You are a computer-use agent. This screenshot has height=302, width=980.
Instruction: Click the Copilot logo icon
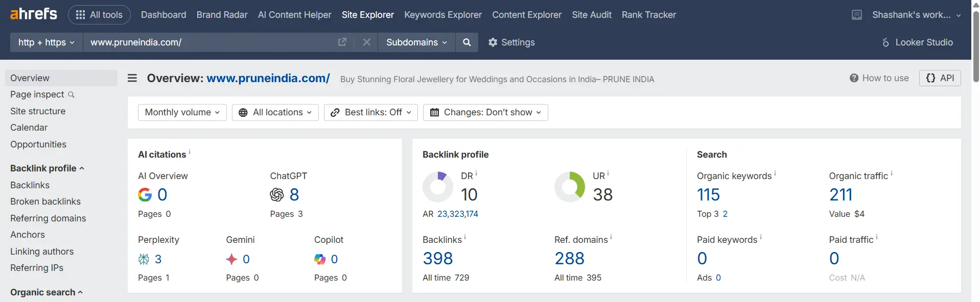pyautogui.click(x=320, y=259)
